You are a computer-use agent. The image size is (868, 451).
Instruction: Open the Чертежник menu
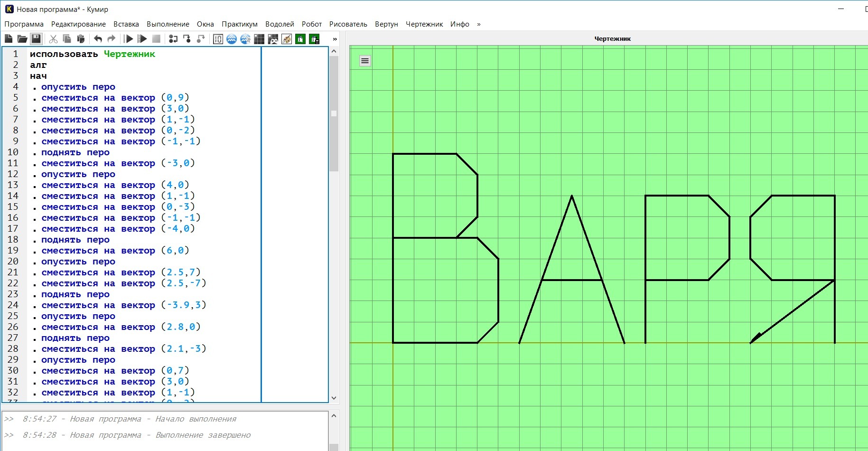tap(424, 24)
